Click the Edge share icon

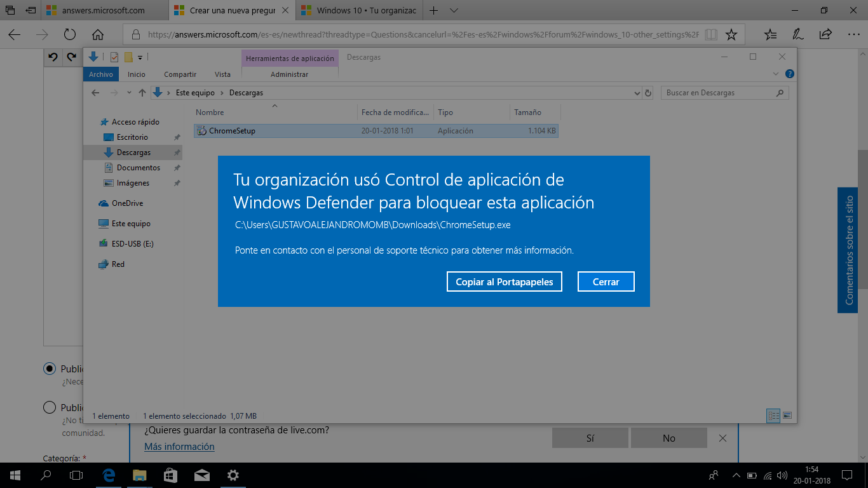click(825, 35)
